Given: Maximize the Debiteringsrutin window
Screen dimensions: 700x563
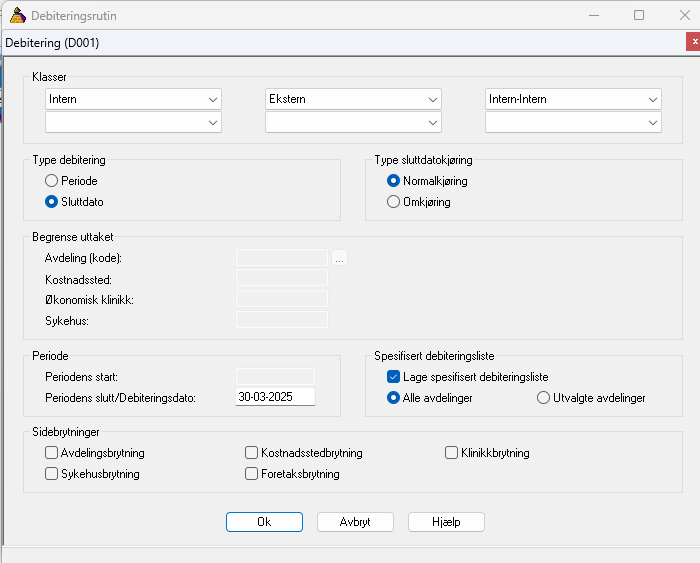Looking at the screenshot, I should pos(639,15).
